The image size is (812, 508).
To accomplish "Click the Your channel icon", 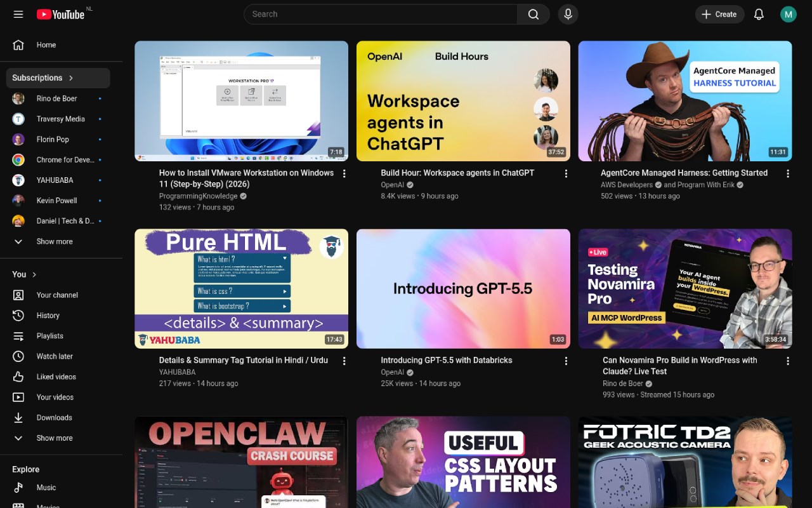I will point(18,295).
